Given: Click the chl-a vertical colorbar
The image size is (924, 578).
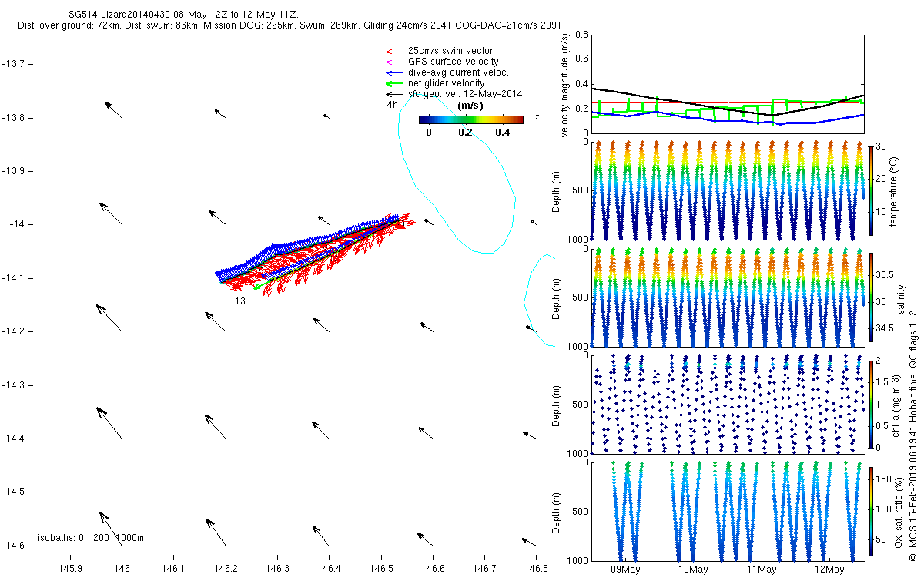Looking at the screenshot, I should tap(871, 405).
